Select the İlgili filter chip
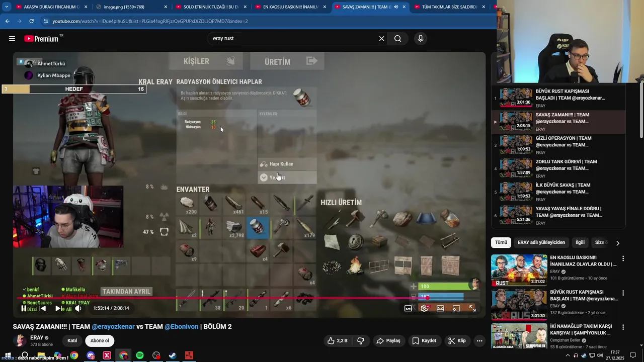 [580, 242]
